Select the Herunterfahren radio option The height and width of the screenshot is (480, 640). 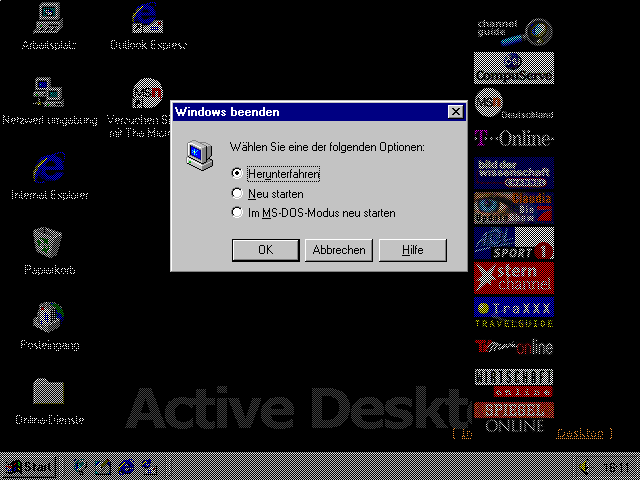click(237, 174)
